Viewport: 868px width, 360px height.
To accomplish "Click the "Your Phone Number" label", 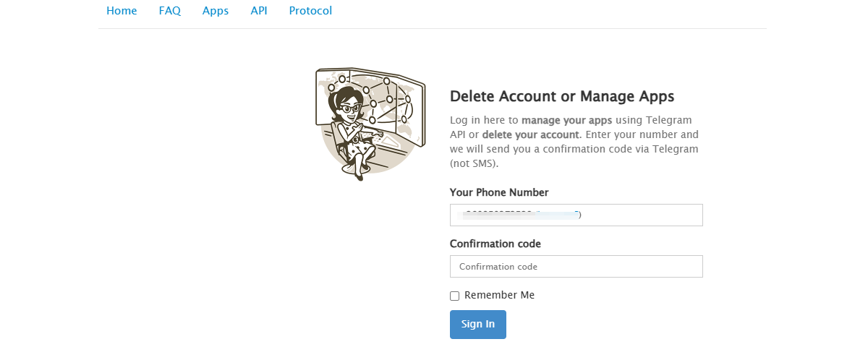I will pyautogui.click(x=499, y=192).
